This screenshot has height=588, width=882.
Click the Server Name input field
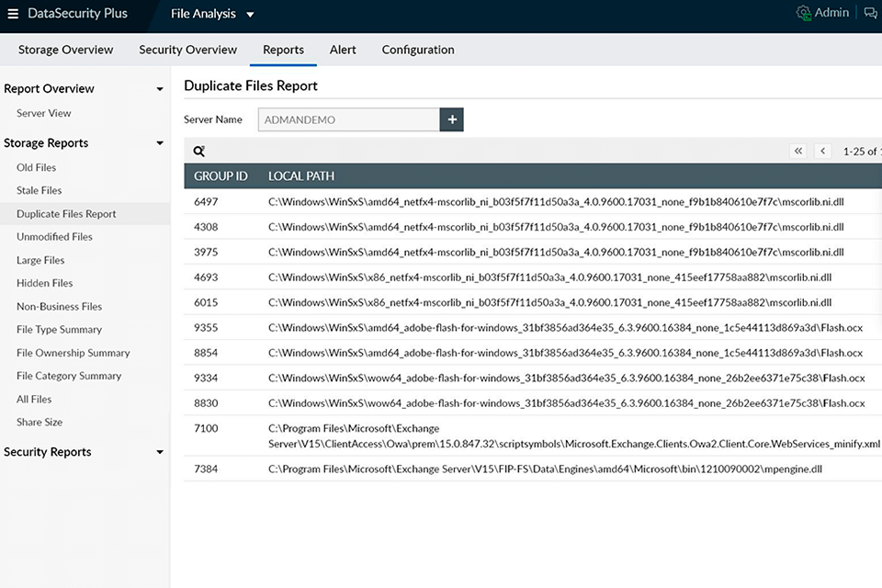pos(348,119)
